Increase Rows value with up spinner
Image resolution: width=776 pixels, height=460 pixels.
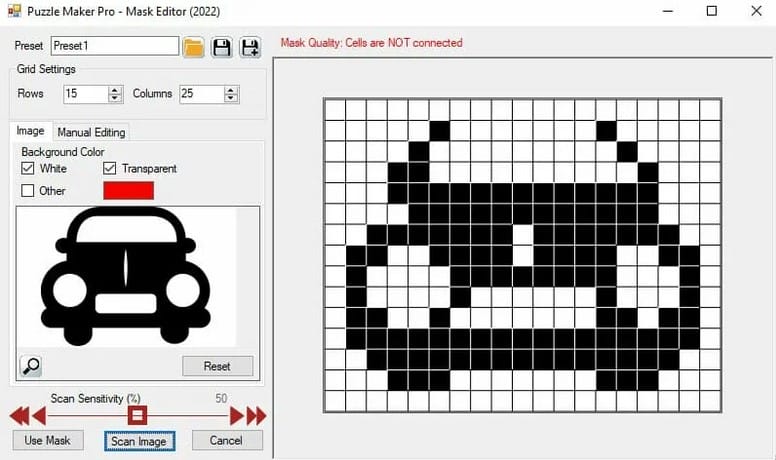click(115, 89)
